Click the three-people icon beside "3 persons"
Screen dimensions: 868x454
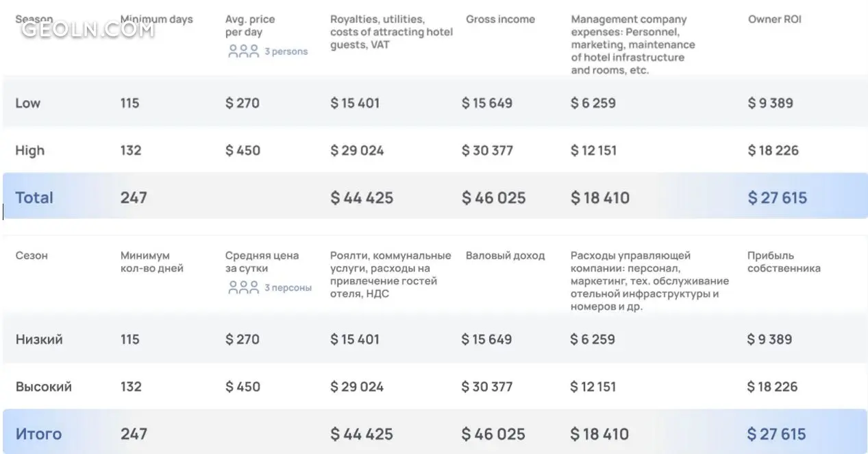point(243,51)
